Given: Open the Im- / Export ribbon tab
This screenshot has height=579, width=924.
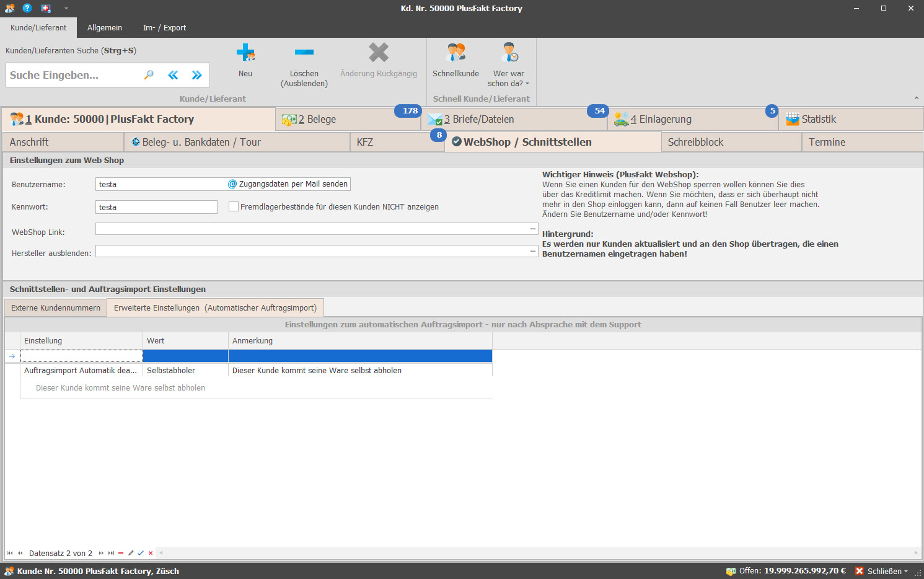Looking at the screenshot, I should coord(164,28).
